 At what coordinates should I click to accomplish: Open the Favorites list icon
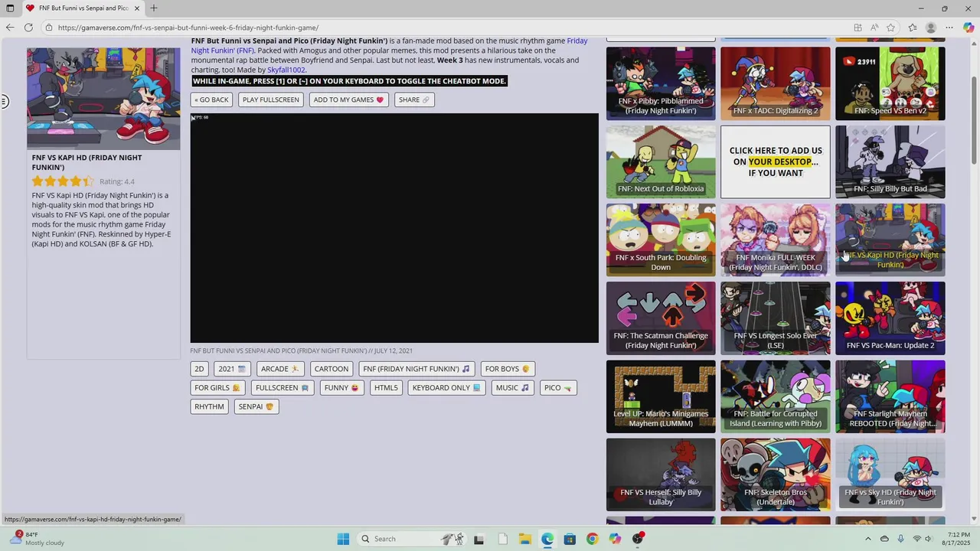[913, 28]
